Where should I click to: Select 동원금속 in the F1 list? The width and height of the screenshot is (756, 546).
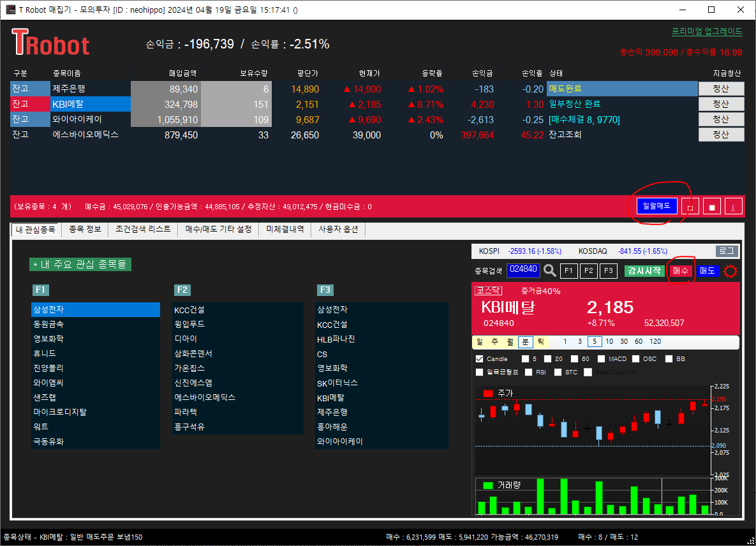[x=96, y=324]
